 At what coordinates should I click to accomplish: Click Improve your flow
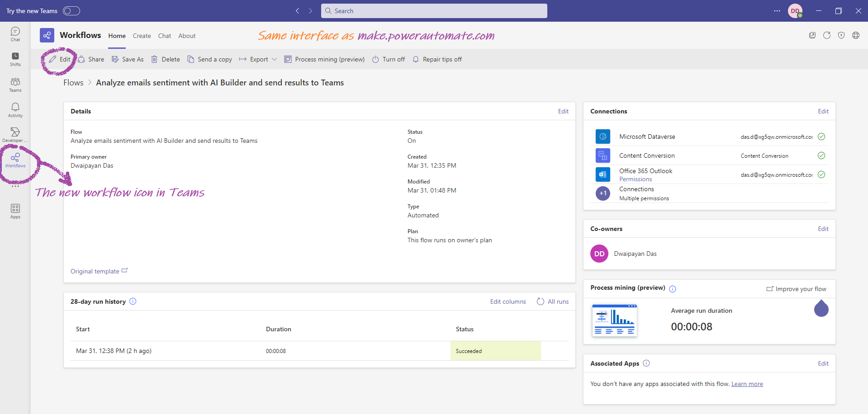point(796,289)
